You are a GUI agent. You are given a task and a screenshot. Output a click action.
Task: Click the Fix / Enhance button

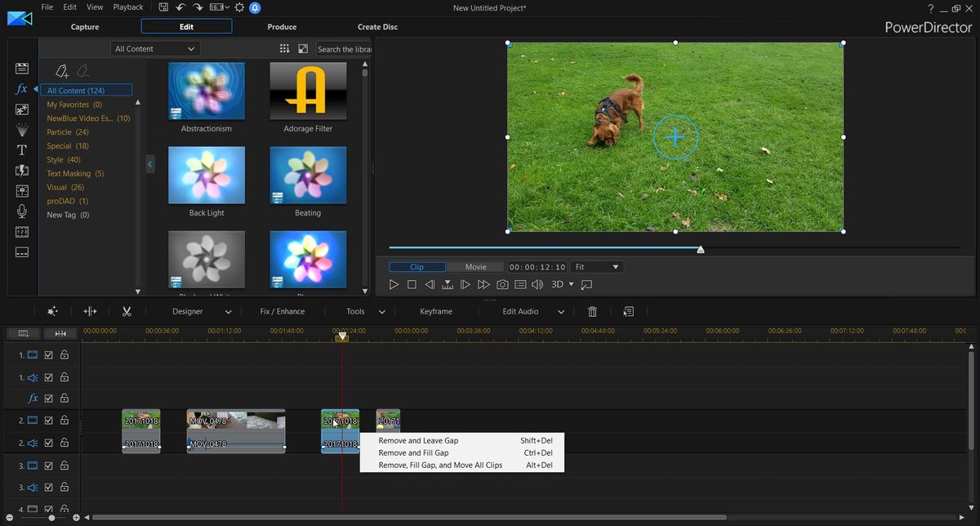282,311
